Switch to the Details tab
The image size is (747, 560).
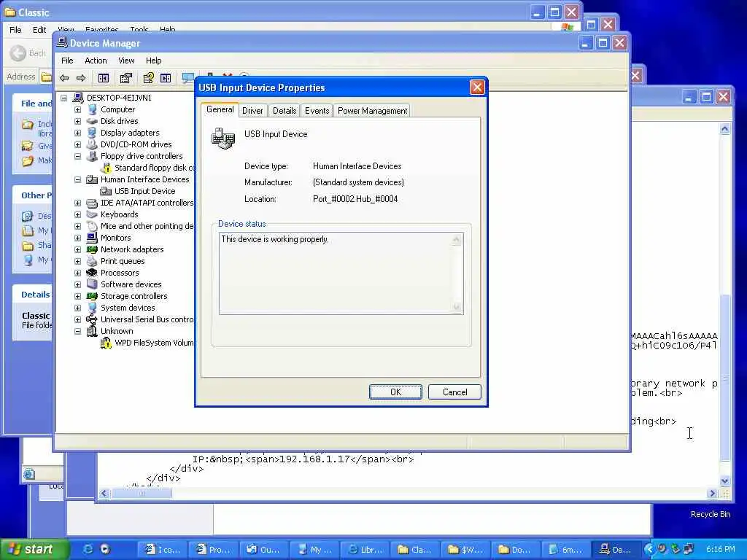285,111
